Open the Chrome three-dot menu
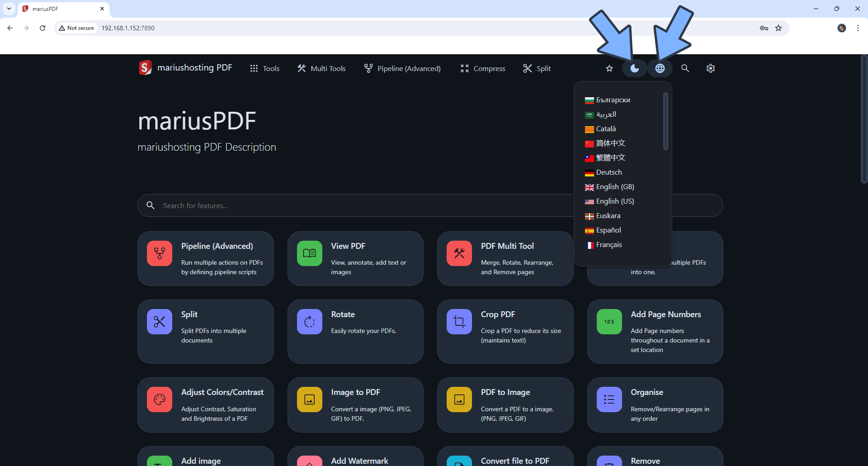868x466 pixels. coord(858,28)
